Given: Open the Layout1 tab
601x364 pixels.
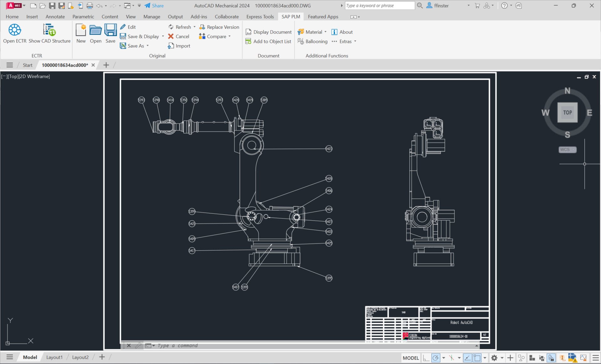Looking at the screenshot, I should [54, 357].
